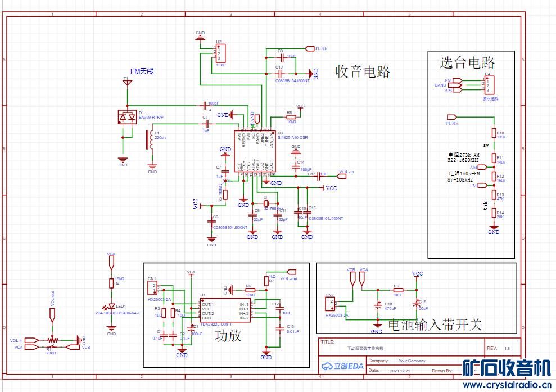Click the date value "2023.12.21"
Viewport: 556px width, 392px height.
tap(400, 371)
